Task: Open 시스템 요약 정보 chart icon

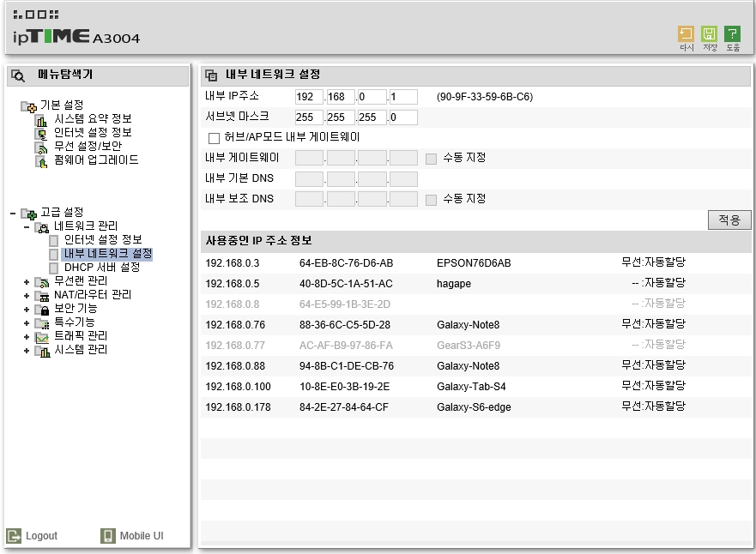Action: [x=41, y=119]
